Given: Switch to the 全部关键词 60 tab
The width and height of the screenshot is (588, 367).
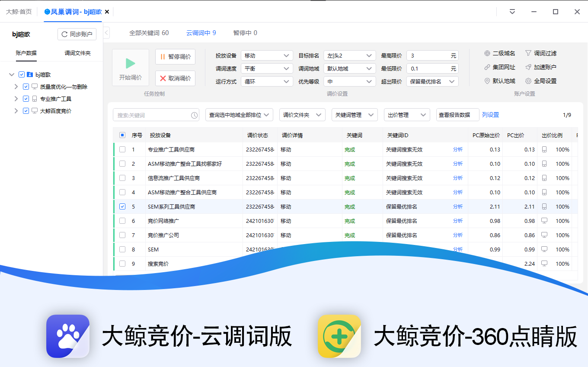Looking at the screenshot, I should (x=149, y=33).
